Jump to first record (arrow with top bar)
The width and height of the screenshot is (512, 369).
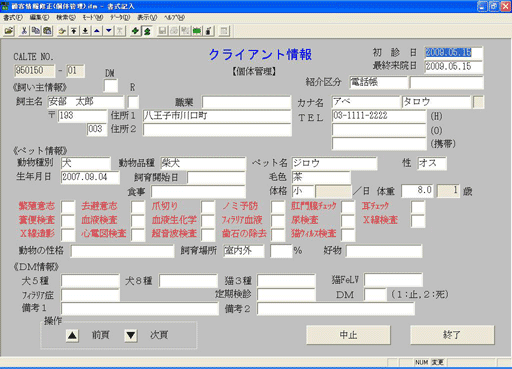coord(74,31)
